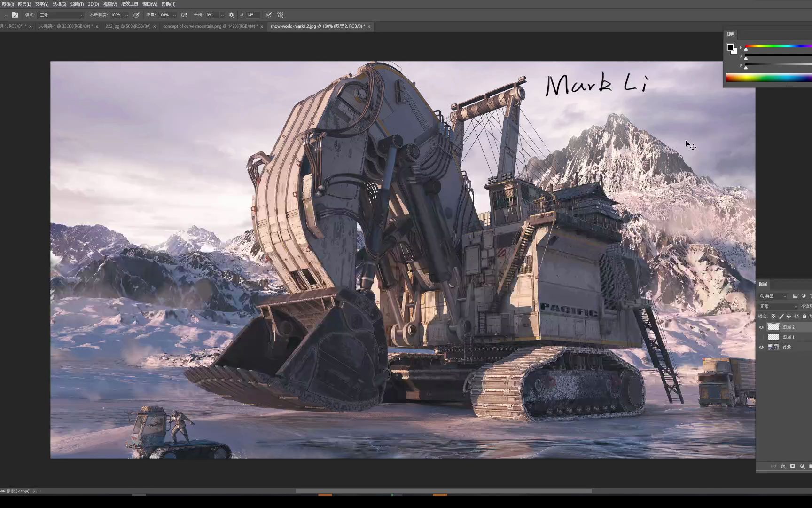
Task: Prevent artboard auto-nesting lock icon
Action: (796, 317)
